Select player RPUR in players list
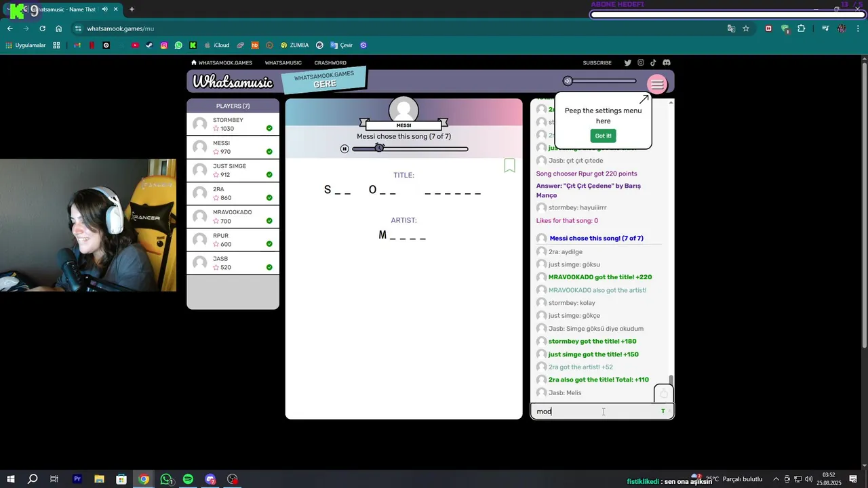868x488 pixels. 233,239
